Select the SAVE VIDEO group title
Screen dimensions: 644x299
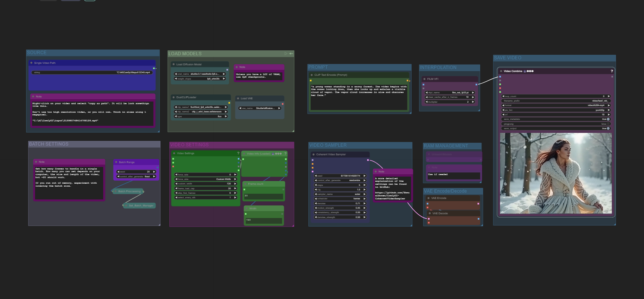coord(508,58)
